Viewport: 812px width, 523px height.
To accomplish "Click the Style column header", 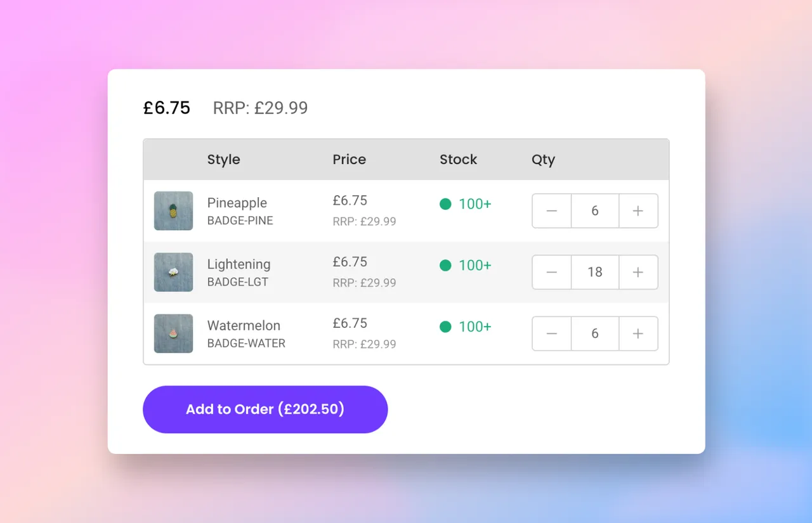I will [223, 159].
